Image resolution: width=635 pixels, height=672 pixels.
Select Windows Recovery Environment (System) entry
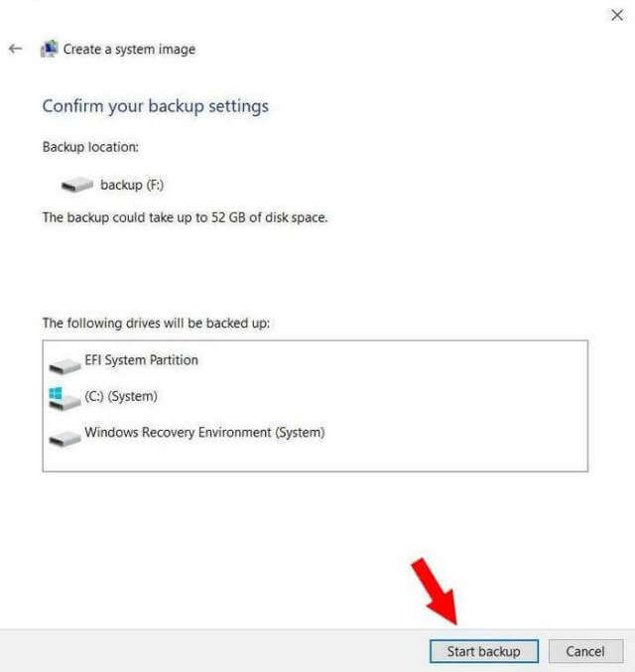pos(204,433)
